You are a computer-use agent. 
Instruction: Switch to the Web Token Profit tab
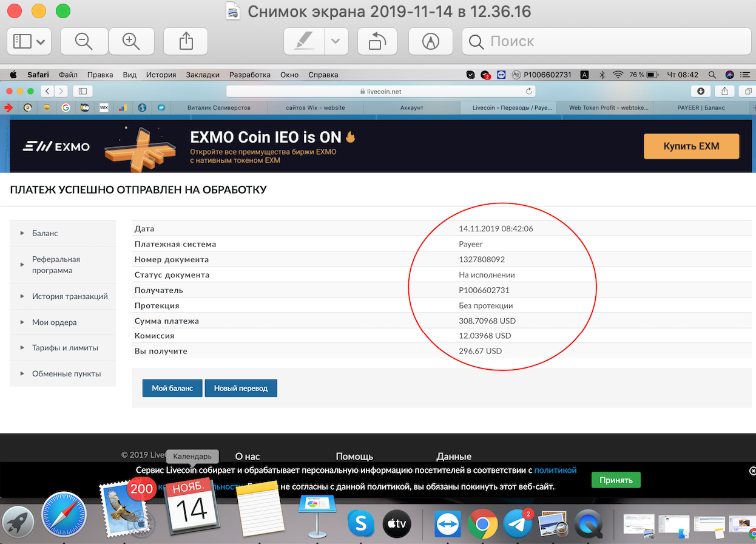pos(605,107)
